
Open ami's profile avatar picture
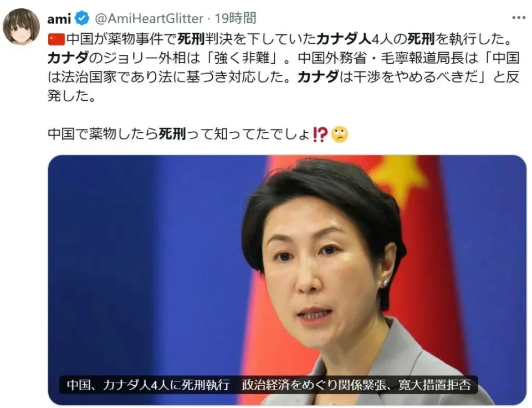(x=22, y=27)
